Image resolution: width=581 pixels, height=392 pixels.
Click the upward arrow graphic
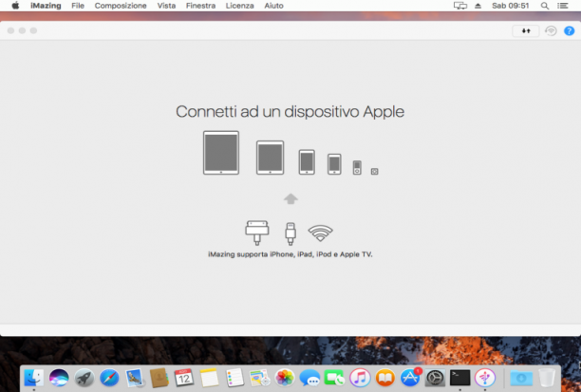tap(290, 198)
